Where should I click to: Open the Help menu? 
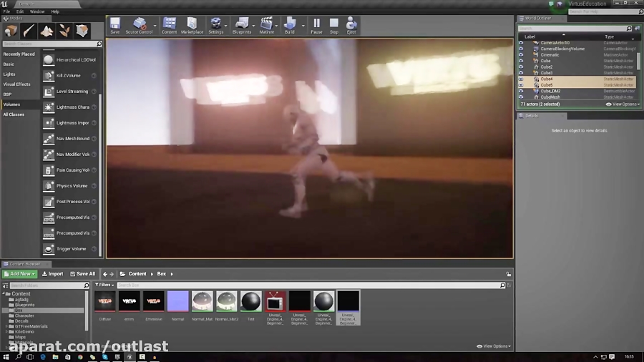point(55,11)
